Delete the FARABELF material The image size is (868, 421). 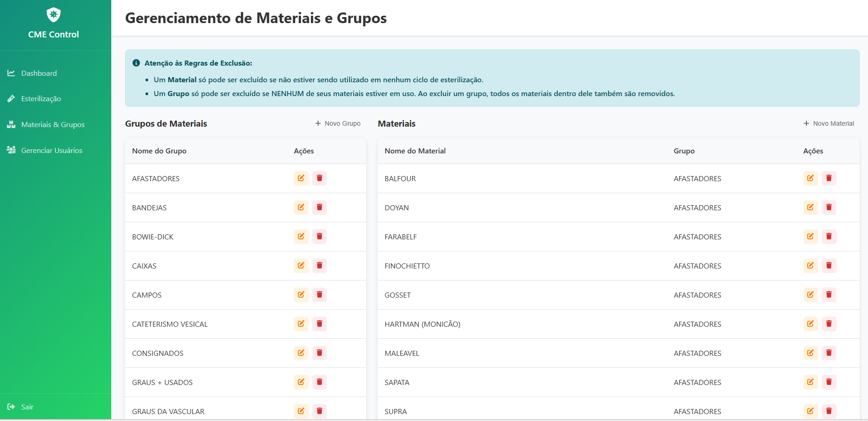(829, 237)
